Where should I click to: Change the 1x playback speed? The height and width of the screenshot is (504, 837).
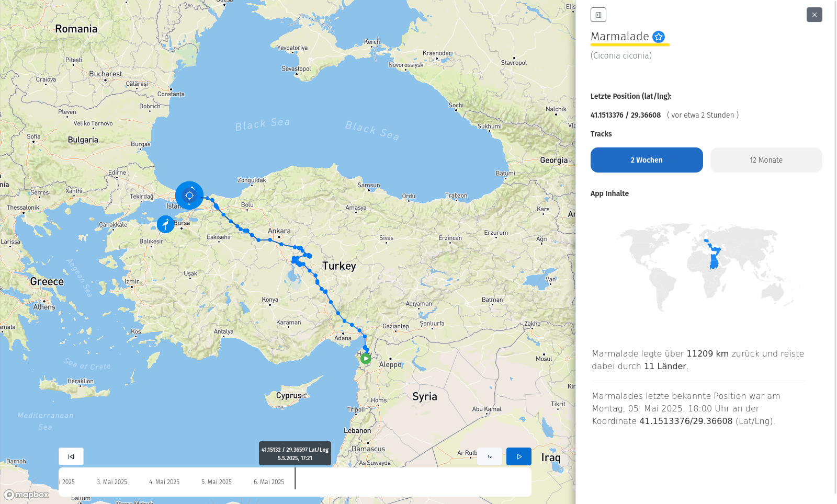(x=490, y=456)
